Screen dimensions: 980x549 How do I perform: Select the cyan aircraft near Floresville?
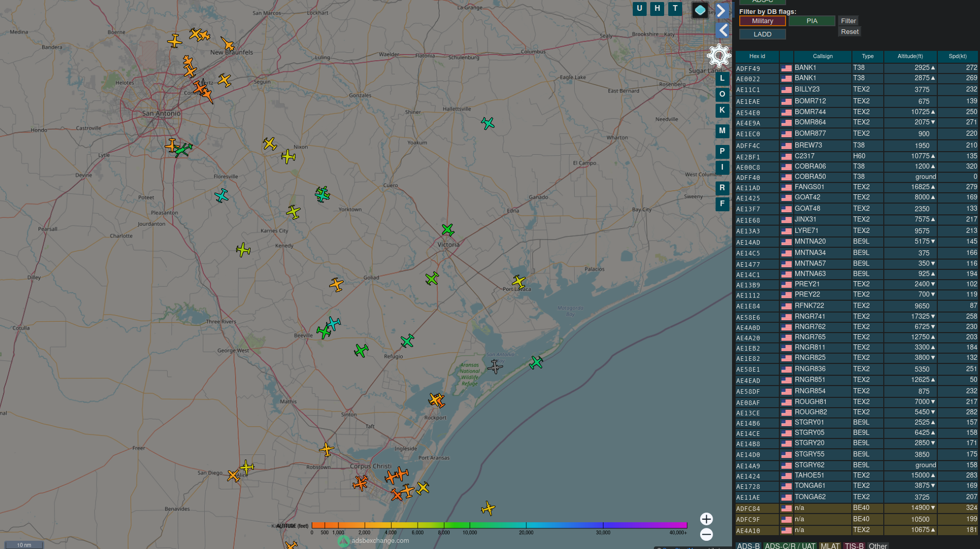click(221, 196)
